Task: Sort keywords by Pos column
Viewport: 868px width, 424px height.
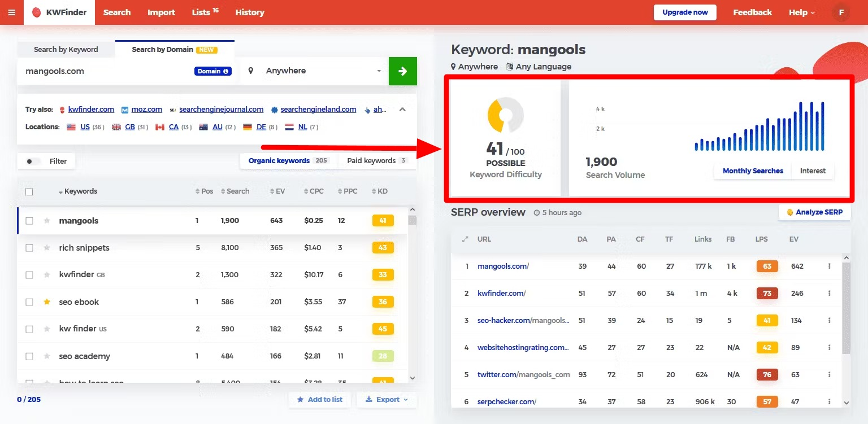Action: [x=204, y=191]
